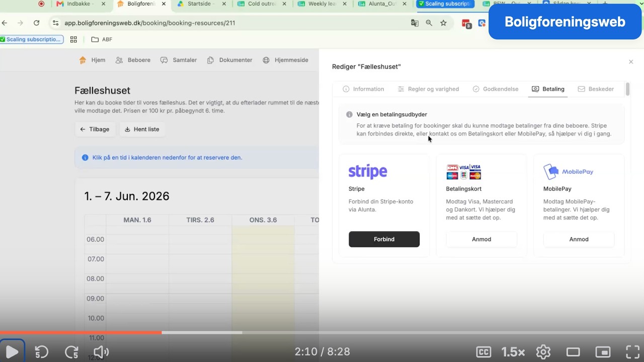This screenshot has height=362, width=644.
Task: Open Beboere in the navigation
Action: (133, 60)
